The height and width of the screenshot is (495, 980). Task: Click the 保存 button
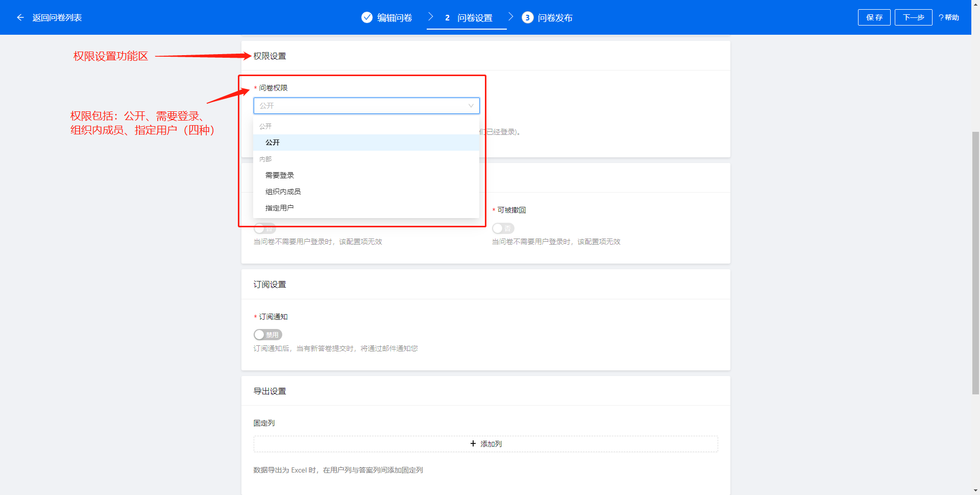point(874,17)
